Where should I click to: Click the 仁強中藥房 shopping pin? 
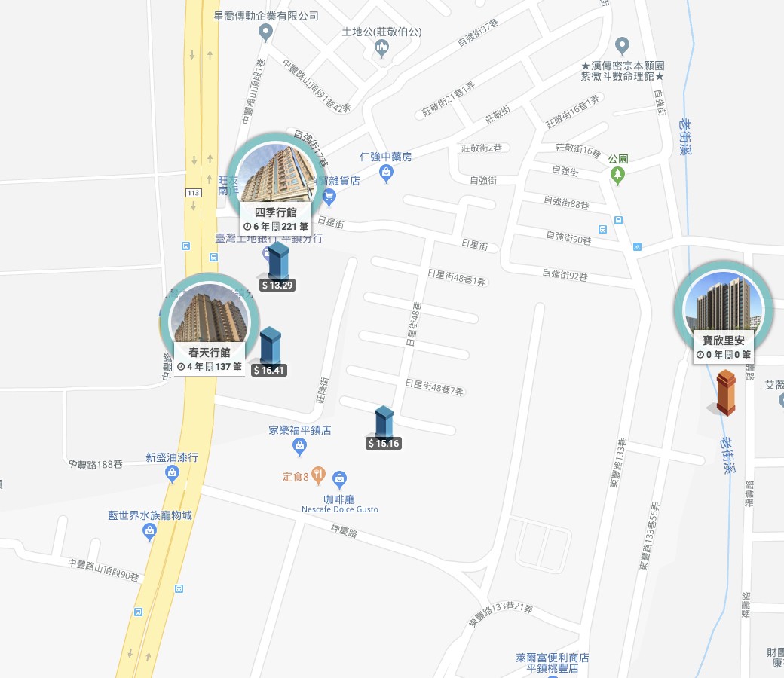click(x=386, y=174)
